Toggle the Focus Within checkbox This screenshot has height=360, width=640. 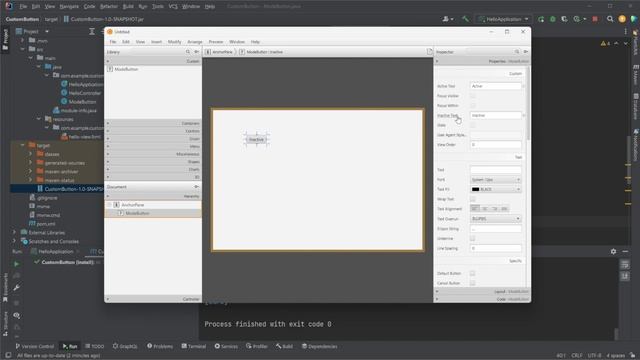coord(472,106)
